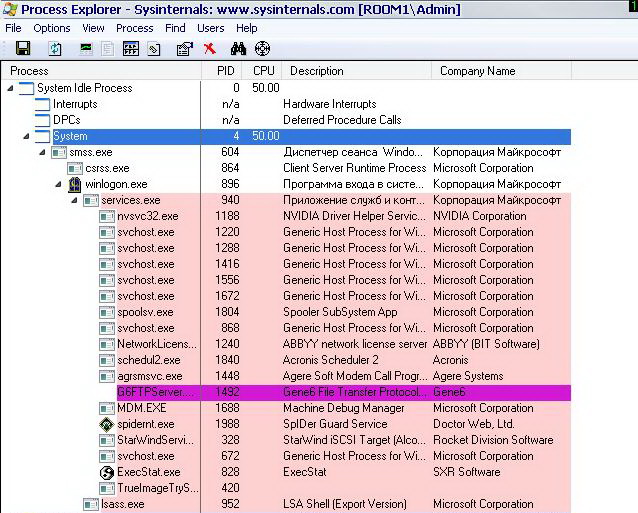The height and width of the screenshot is (513, 638).
Task: Click the csrss.exe process icon
Action: 75,168
